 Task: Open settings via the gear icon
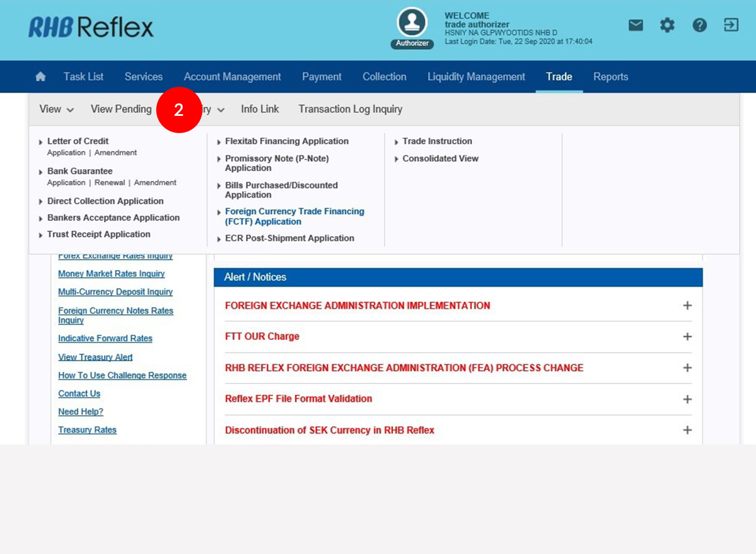pyautogui.click(x=667, y=25)
